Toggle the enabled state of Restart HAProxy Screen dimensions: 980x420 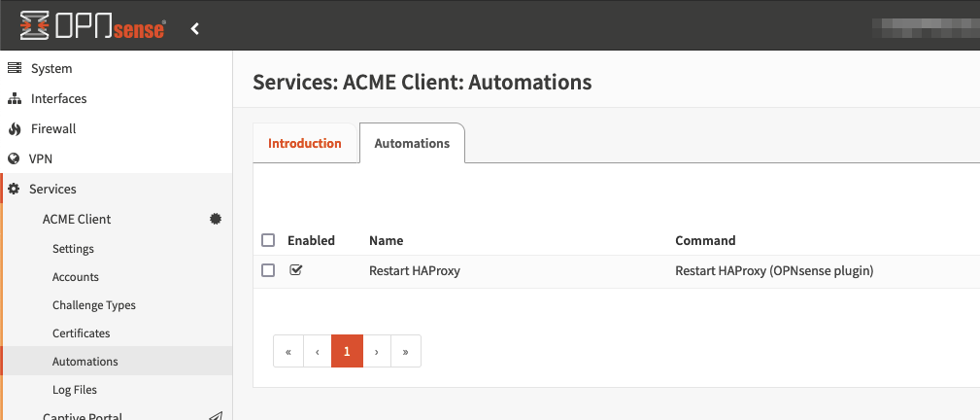point(296,271)
